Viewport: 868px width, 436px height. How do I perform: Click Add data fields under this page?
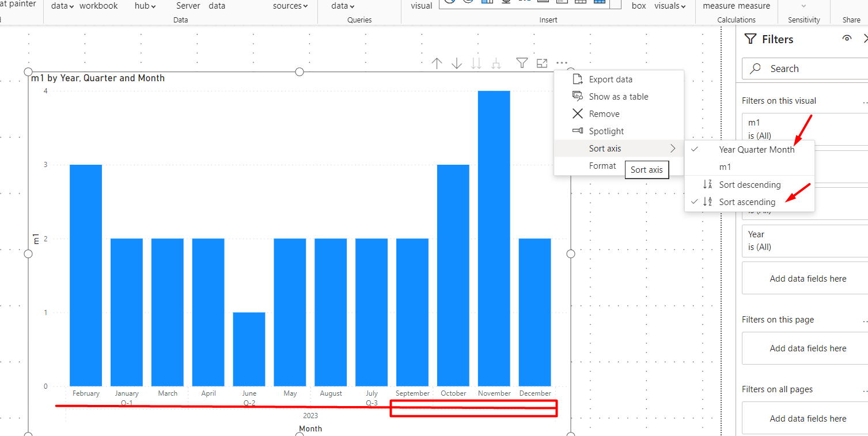coord(806,348)
